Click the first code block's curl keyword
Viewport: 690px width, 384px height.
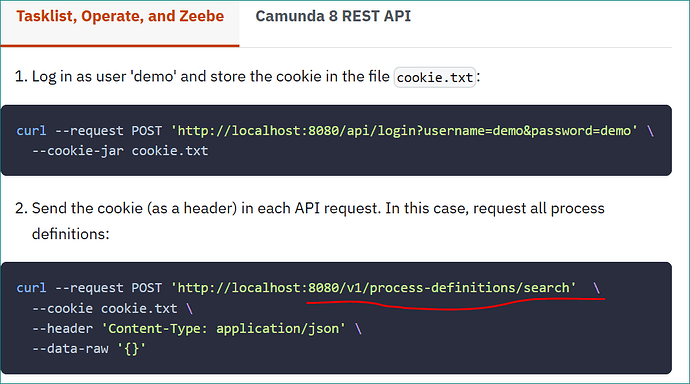tap(31, 131)
